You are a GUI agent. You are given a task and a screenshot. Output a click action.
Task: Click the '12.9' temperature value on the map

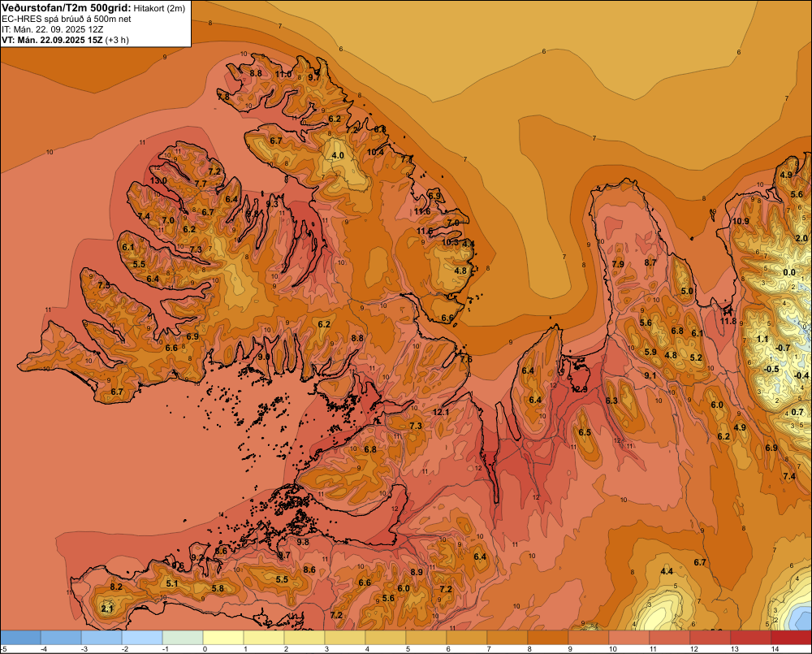pos(580,389)
